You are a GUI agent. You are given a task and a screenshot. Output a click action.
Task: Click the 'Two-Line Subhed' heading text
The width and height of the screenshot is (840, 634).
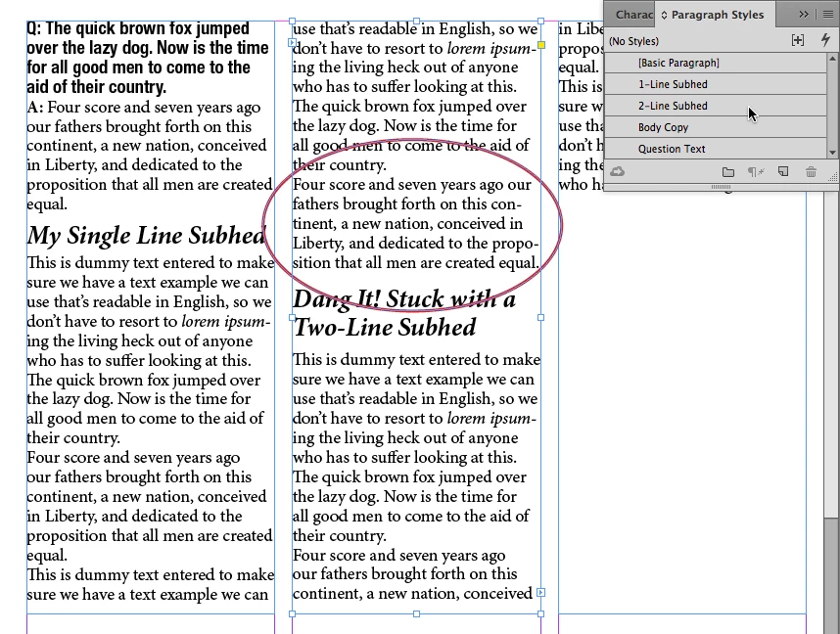click(385, 327)
